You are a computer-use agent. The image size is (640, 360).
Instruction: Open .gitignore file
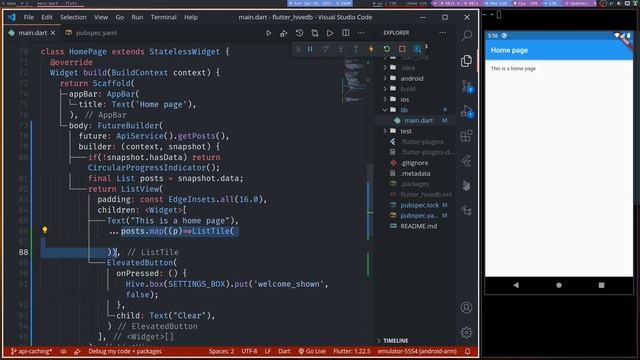click(414, 162)
